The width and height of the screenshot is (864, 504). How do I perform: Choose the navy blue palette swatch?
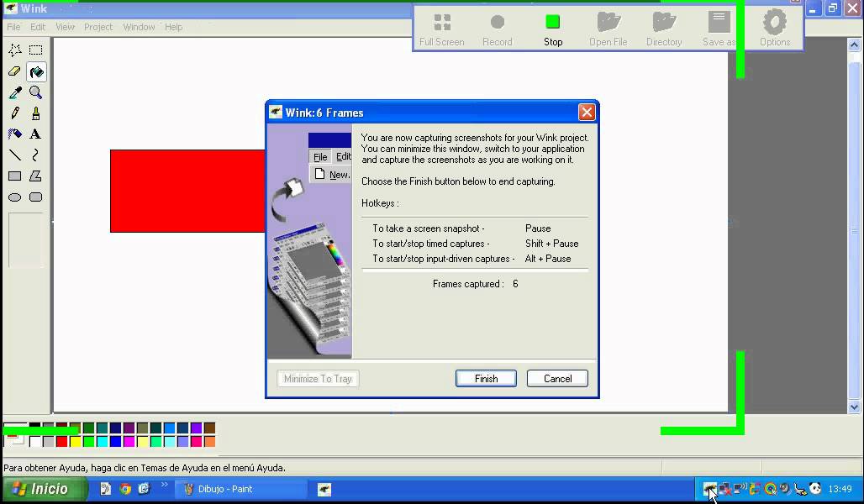pyautogui.click(x=115, y=428)
